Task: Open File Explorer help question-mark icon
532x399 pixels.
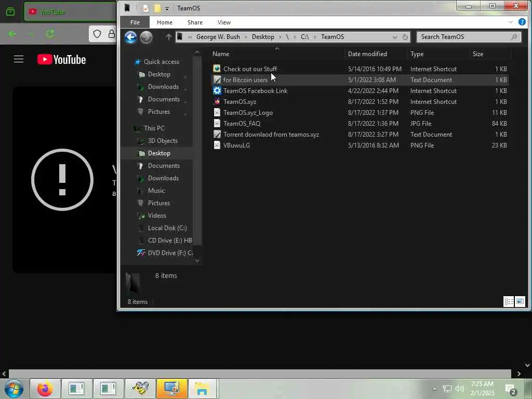Action: 522,22
